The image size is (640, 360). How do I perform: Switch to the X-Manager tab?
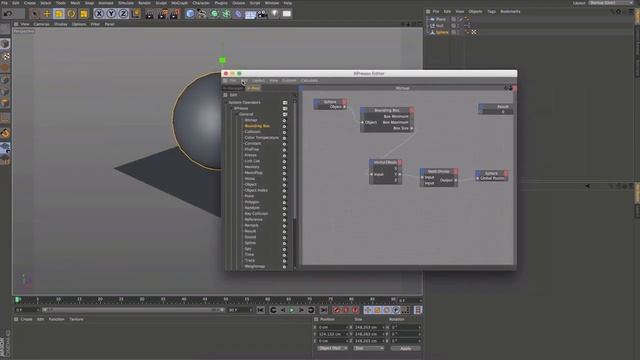point(233,88)
